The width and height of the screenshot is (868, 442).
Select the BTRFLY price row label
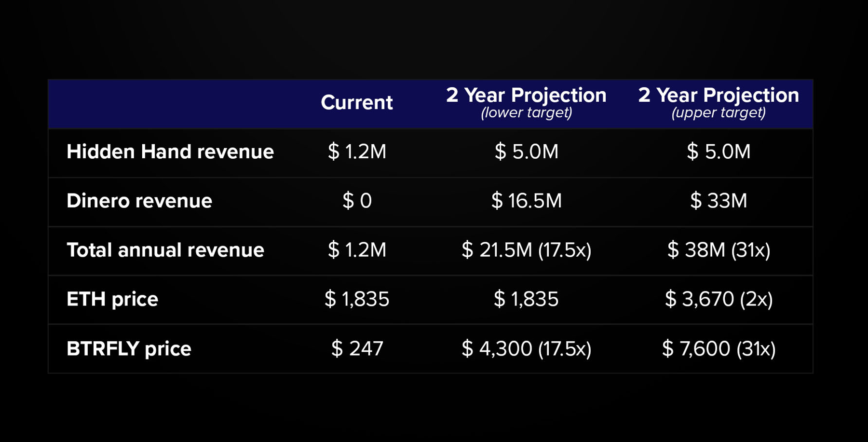(129, 349)
